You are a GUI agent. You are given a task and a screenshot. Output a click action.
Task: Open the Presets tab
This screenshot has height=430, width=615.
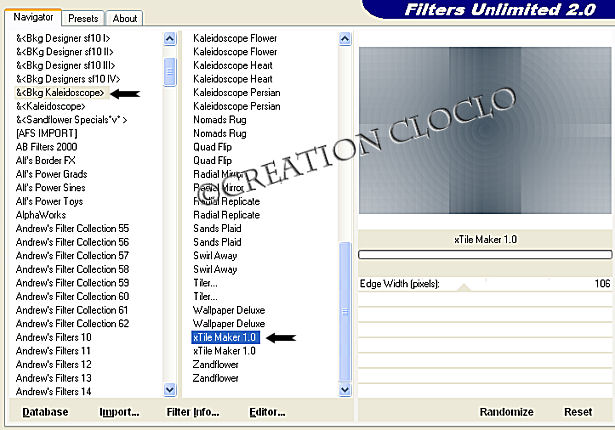[83, 18]
